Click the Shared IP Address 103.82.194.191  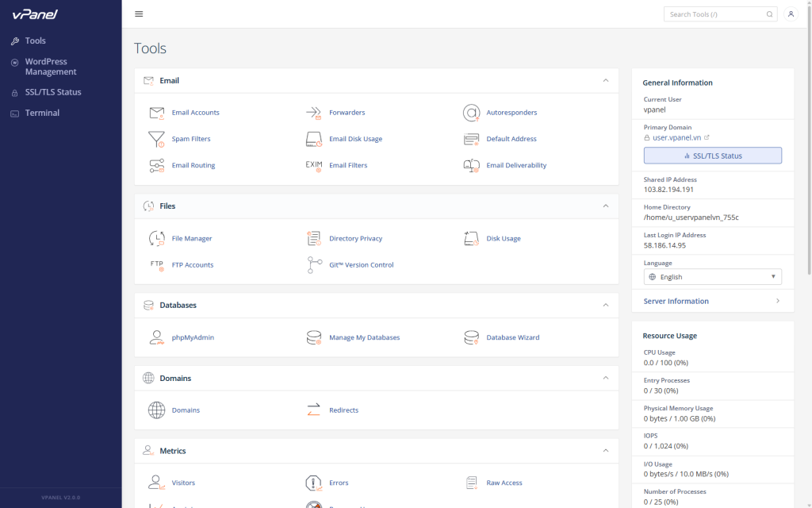668,190
